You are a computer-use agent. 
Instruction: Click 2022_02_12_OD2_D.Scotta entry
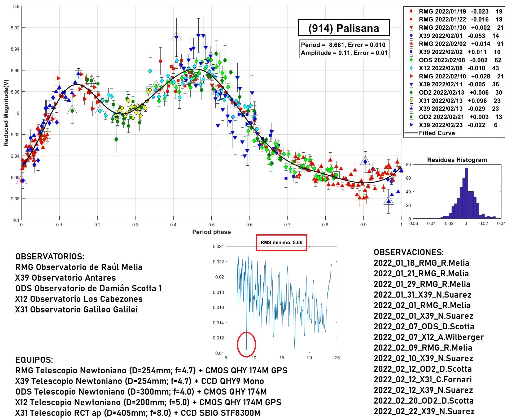point(423,369)
